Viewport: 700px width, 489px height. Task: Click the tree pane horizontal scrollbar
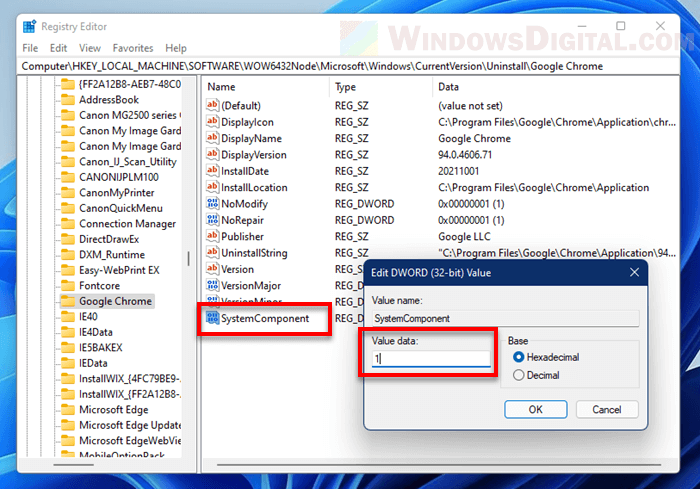coord(74,465)
